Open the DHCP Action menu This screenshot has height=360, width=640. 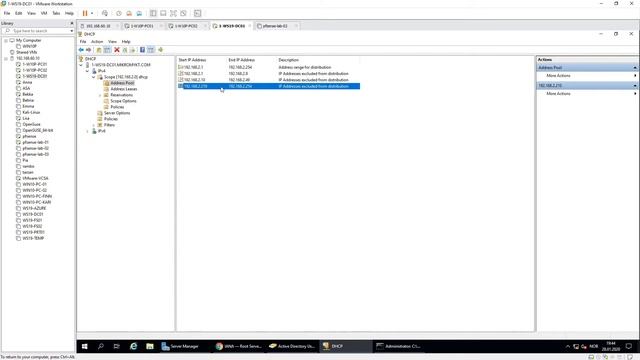(97, 42)
